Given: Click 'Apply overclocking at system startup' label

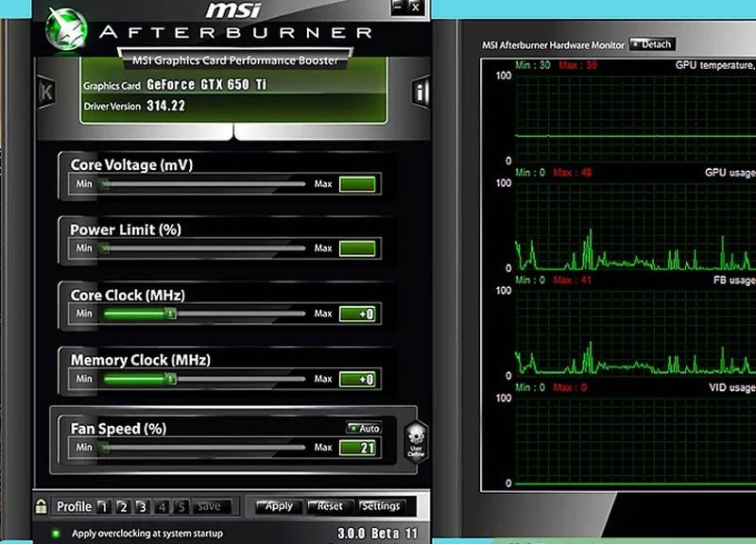Looking at the screenshot, I should pyautogui.click(x=147, y=534).
